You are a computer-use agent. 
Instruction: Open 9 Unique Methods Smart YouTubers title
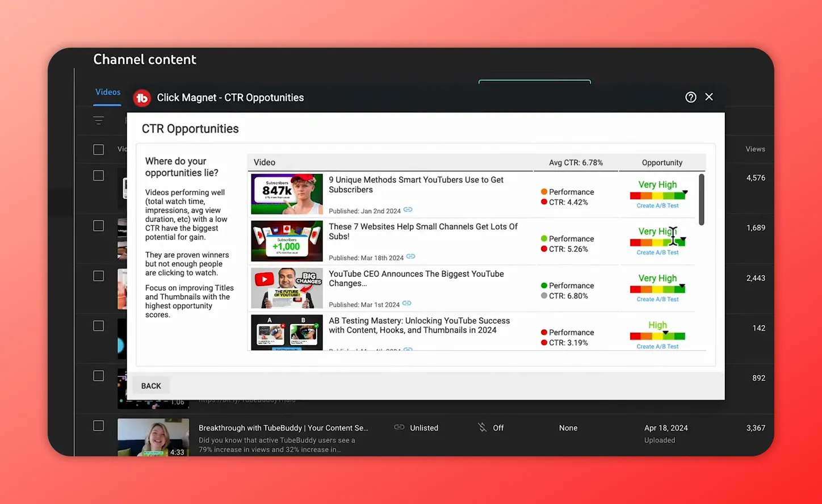click(416, 184)
